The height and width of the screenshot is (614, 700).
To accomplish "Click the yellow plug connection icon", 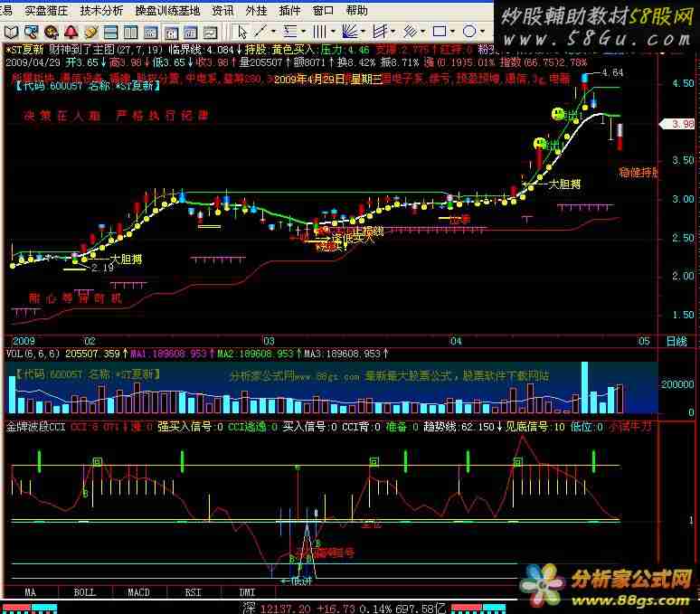I will pos(91,33).
